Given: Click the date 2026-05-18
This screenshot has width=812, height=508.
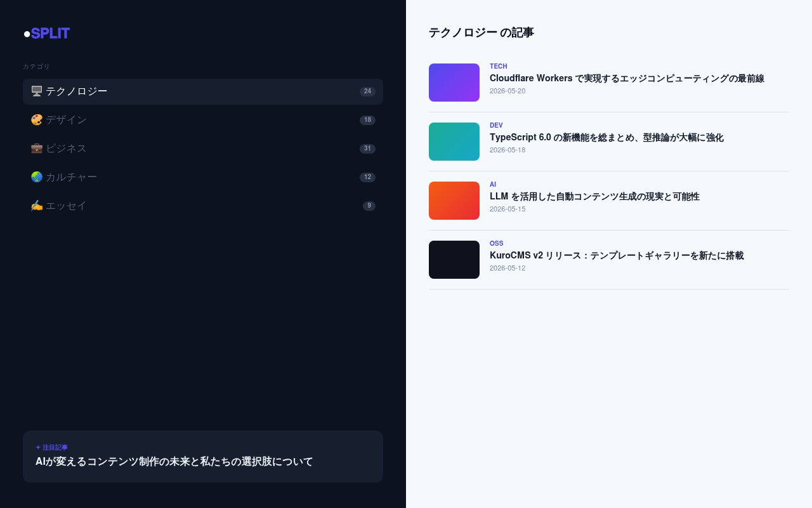Looking at the screenshot, I should point(507,150).
